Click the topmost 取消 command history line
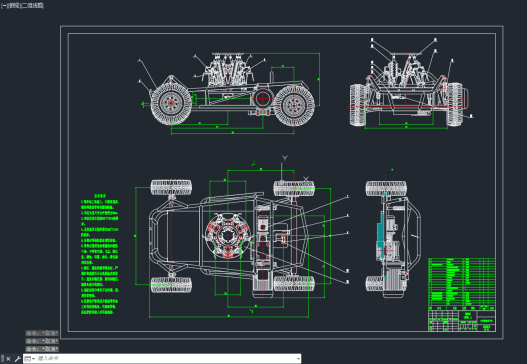527x364 pixels. [x=42, y=333]
